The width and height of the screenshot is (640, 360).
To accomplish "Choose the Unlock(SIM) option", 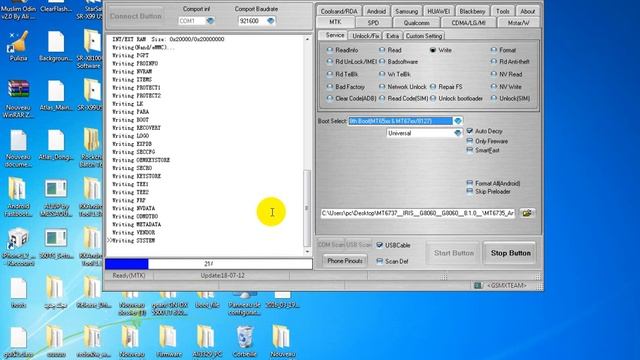I will pos(510,98).
